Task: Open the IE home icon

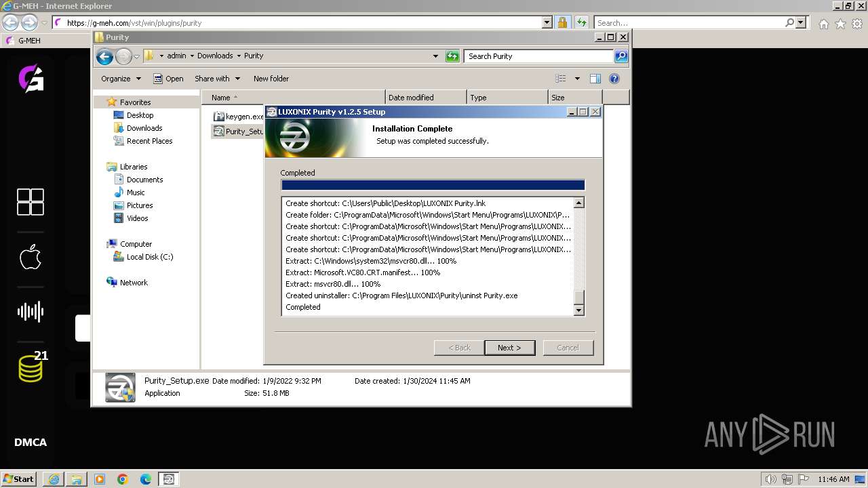Action: [x=823, y=24]
